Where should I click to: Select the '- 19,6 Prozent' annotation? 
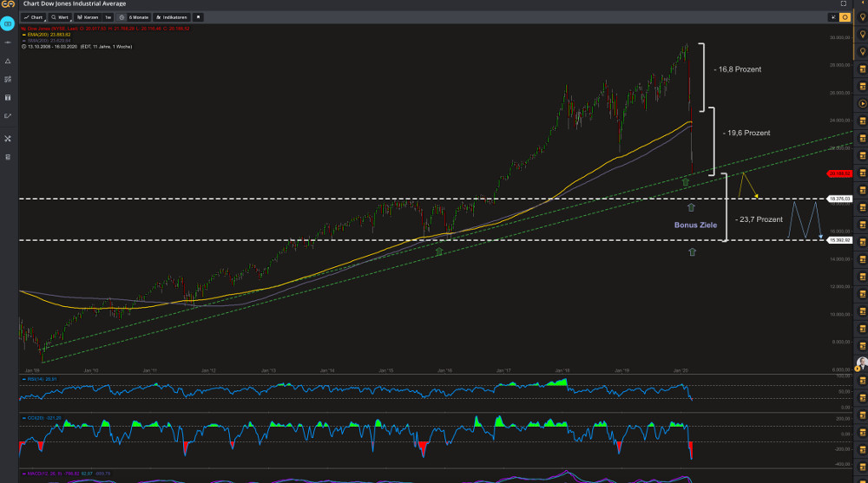coord(746,133)
